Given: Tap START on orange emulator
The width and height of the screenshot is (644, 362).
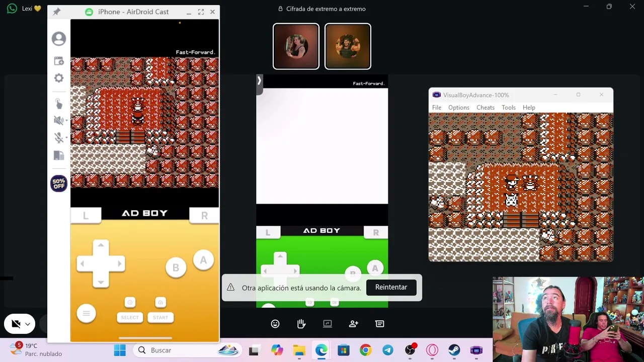Looking at the screenshot, I should pyautogui.click(x=160, y=317).
